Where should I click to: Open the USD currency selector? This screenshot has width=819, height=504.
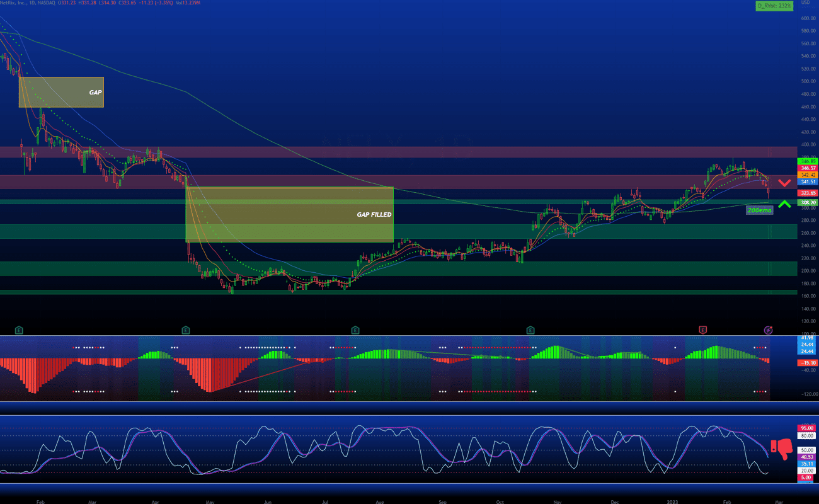tap(805, 3)
